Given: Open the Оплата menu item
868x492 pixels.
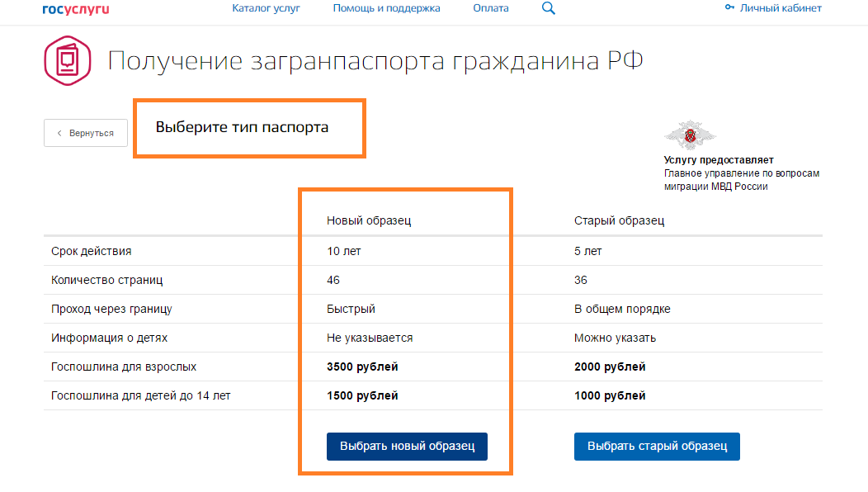Looking at the screenshot, I should tap(490, 8).
